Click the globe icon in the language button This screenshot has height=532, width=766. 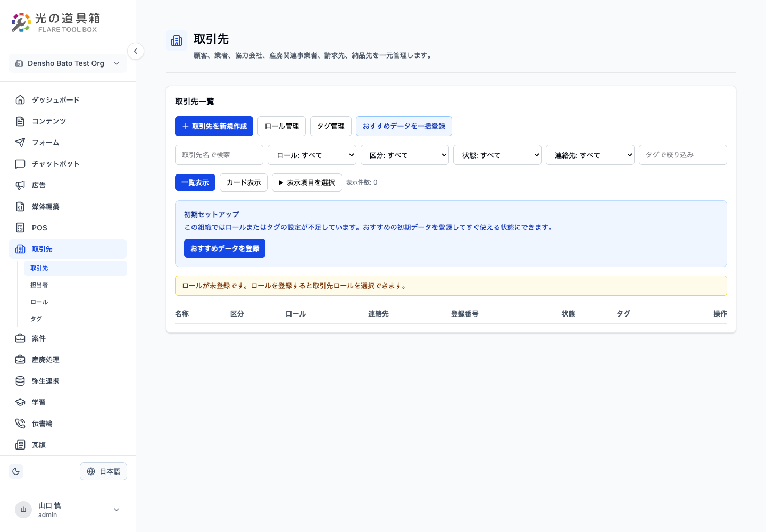91,471
